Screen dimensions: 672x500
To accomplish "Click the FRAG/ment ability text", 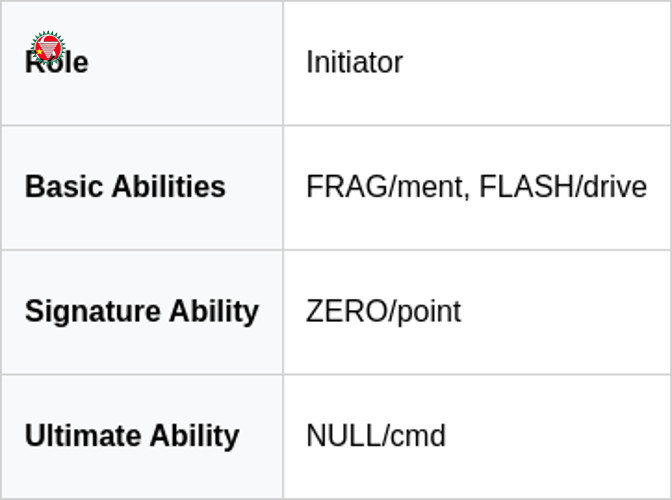I will coord(386,187).
